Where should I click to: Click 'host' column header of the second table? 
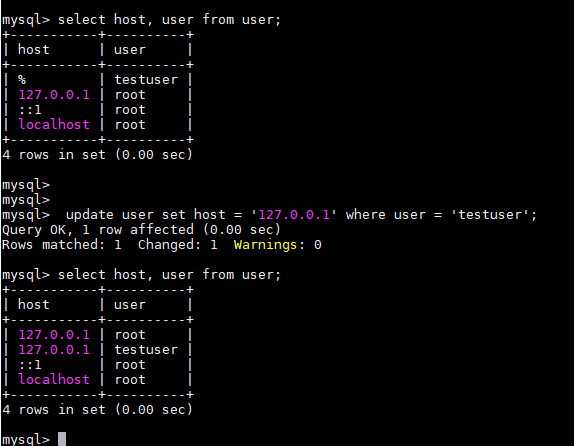[x=33, y=305]
